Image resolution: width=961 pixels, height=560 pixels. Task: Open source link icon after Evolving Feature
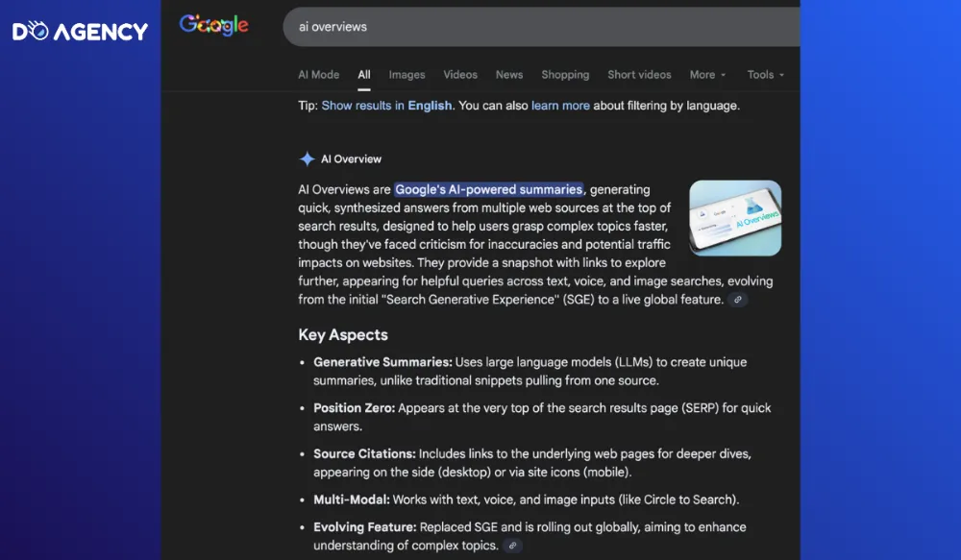[512, 546]
